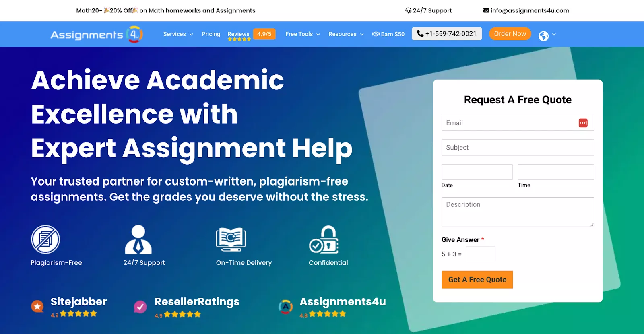This screenshot has height=334, width=644.
Task: Click the Math20 20% Off promo text
Action: (x=166, y=10)
